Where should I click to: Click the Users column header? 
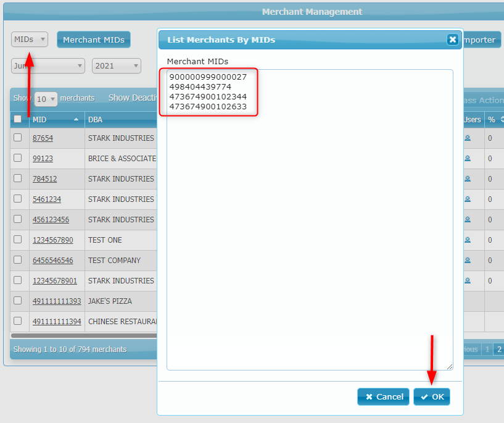click(474, 120)
